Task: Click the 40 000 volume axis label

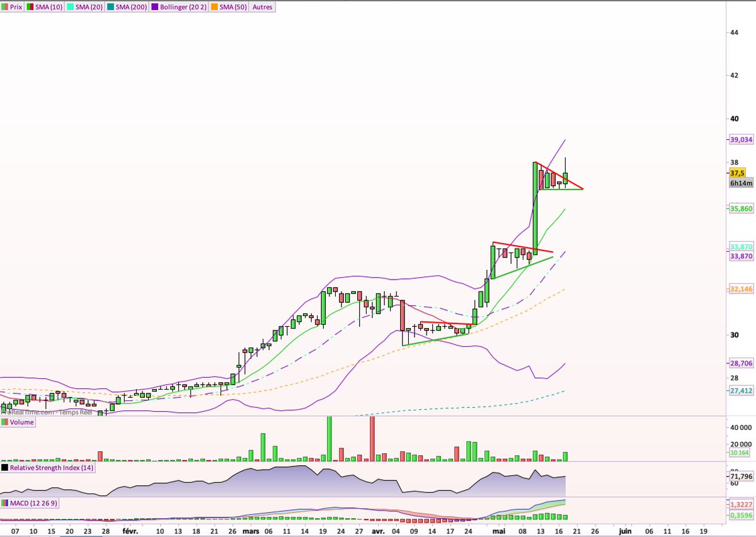Action: pyautogui.click(x=740, y=427)
